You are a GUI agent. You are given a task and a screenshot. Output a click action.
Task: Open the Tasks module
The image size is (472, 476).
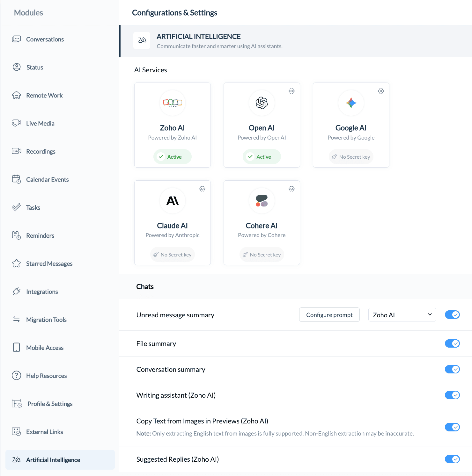[60, 207]
